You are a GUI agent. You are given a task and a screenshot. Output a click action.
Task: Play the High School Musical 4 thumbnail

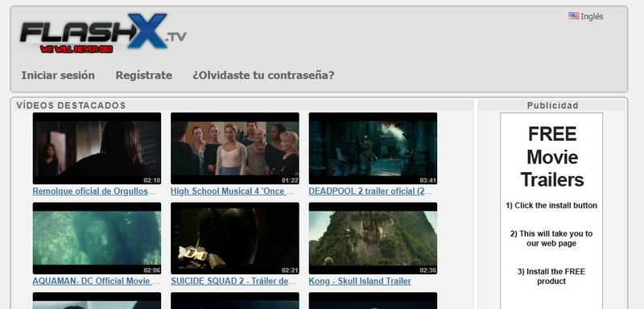click(x=235, y=149)
